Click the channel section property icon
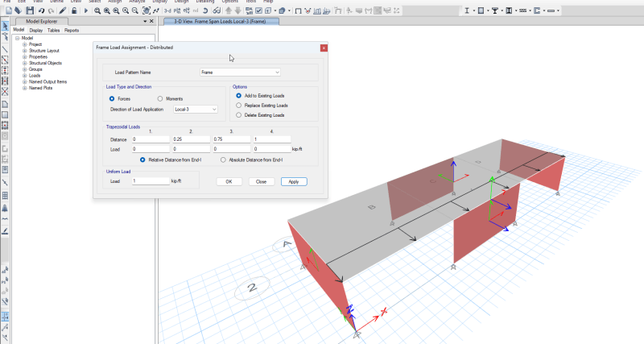This screenshot has width=644, height=344. tap(537, 10)
